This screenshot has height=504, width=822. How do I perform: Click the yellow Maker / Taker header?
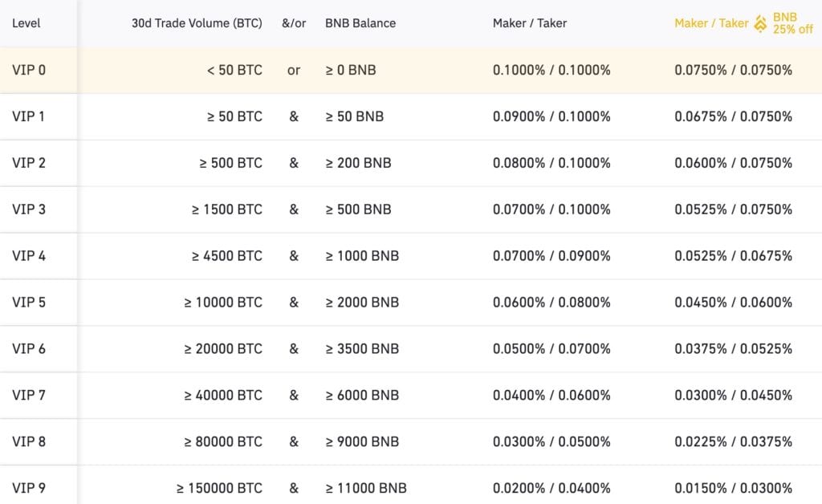711,23
